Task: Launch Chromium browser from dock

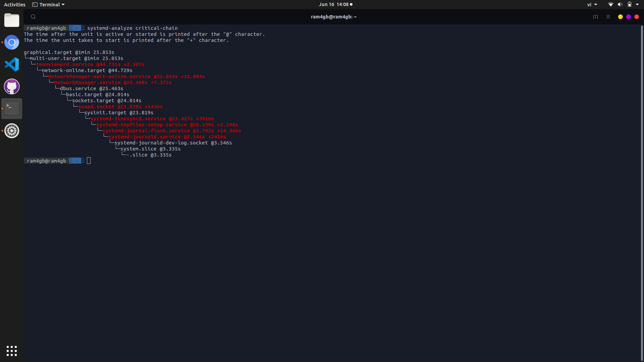Action: tap(12, 42)
